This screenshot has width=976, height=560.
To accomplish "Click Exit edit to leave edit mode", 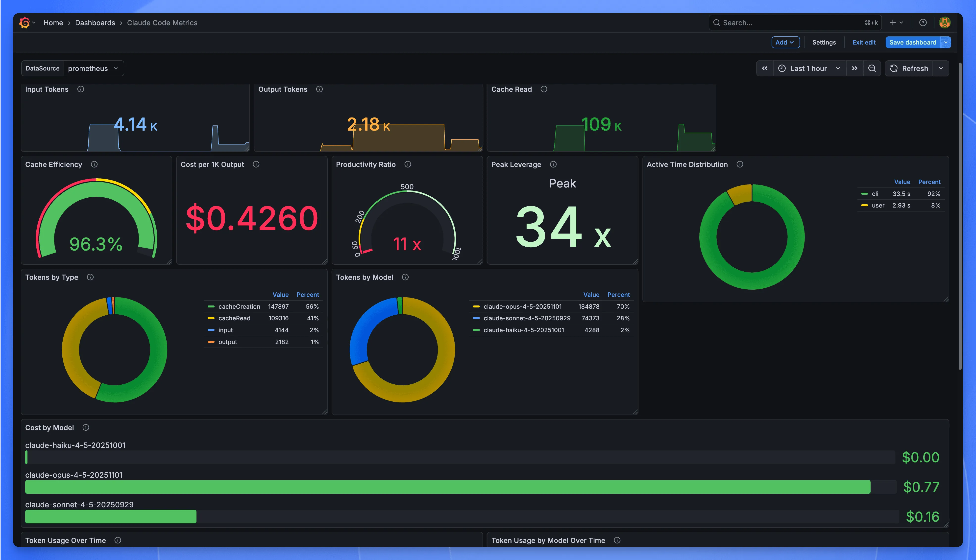I will click(864, 42).
